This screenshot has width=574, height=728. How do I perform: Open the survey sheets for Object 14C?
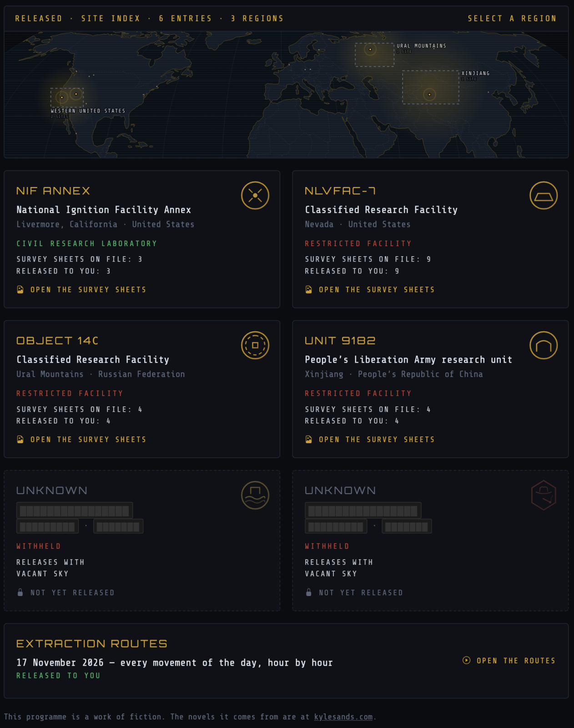click(x=81, y=439)
